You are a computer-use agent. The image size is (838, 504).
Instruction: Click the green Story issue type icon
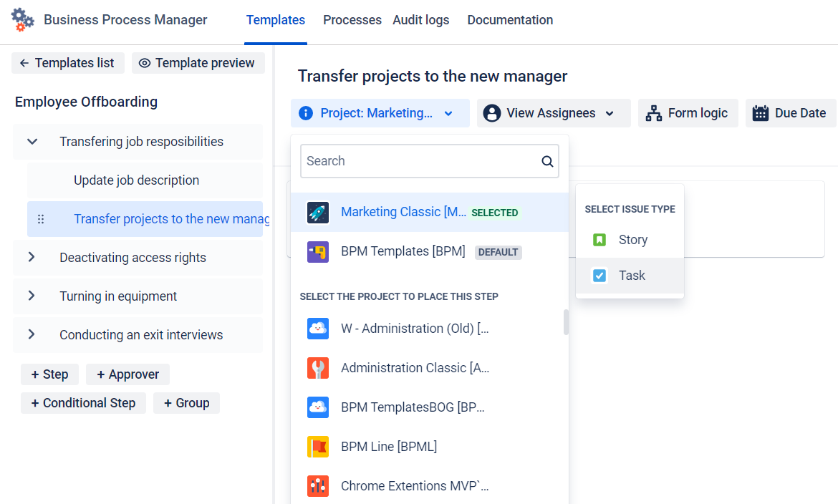coord(599,240)
